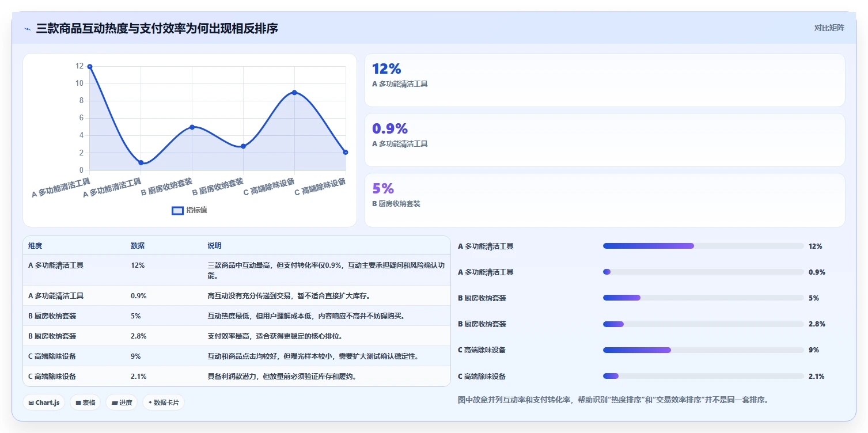Click C 高端除味设备 label beside the 9% progress bar
Viewport: 868px width, 433px height.
[x=482, y=350]
